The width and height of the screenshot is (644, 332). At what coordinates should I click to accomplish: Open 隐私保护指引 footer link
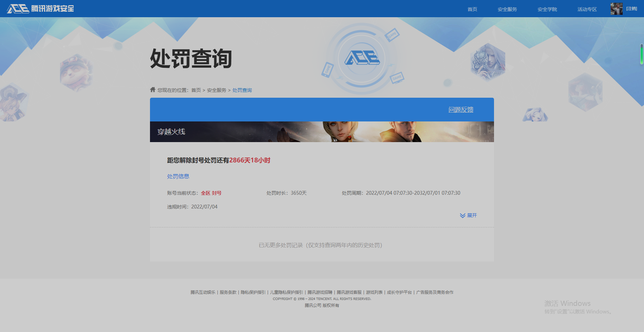[253, 292]
